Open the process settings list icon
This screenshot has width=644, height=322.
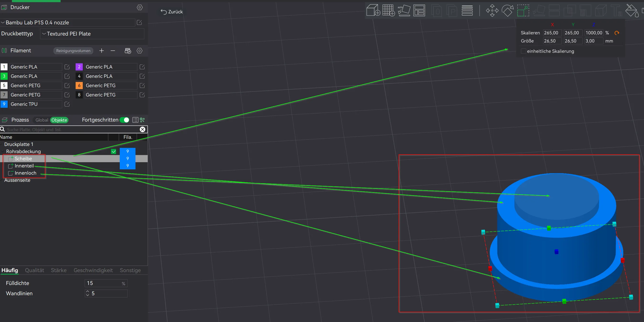[135, 120]
